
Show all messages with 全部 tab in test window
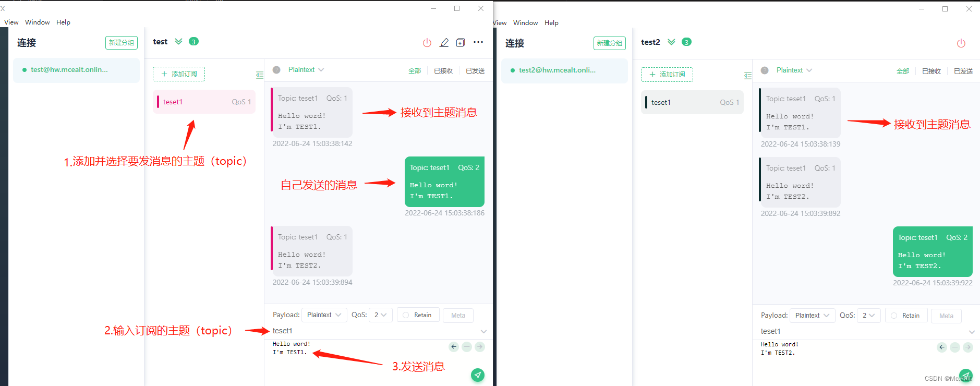click(x=415, y=71)
